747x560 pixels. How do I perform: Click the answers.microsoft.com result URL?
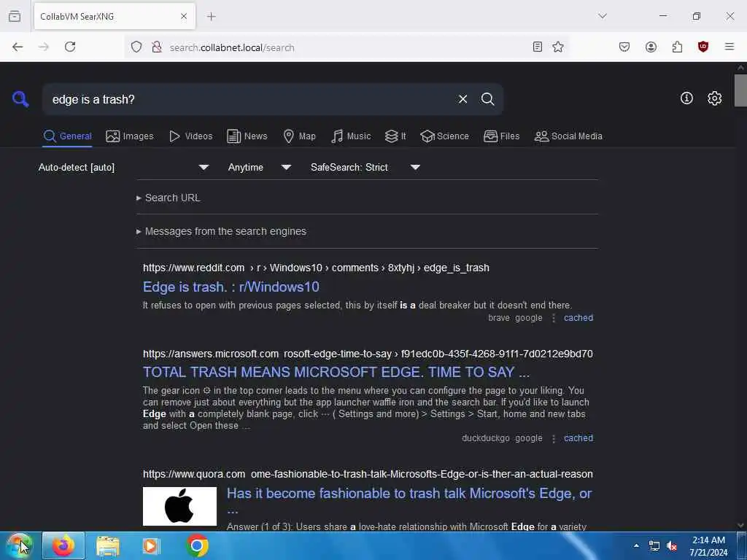click(x=368, y=354)
